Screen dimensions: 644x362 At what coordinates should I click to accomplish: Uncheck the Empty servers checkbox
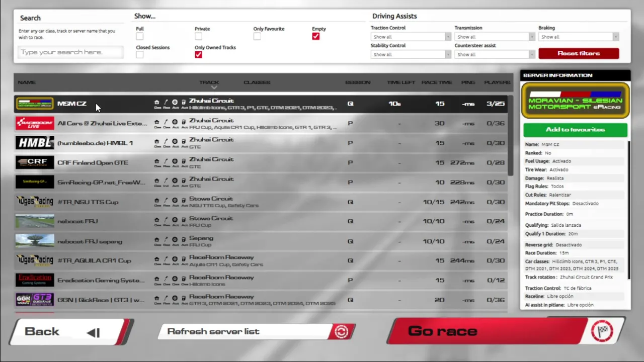point(315,36)
